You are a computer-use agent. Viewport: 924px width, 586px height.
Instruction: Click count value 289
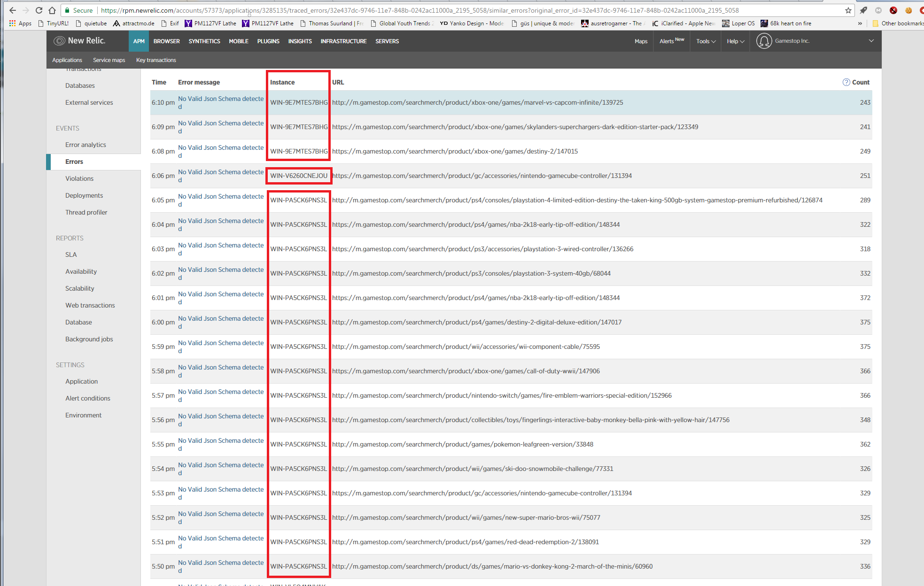(x=865, y=200)
